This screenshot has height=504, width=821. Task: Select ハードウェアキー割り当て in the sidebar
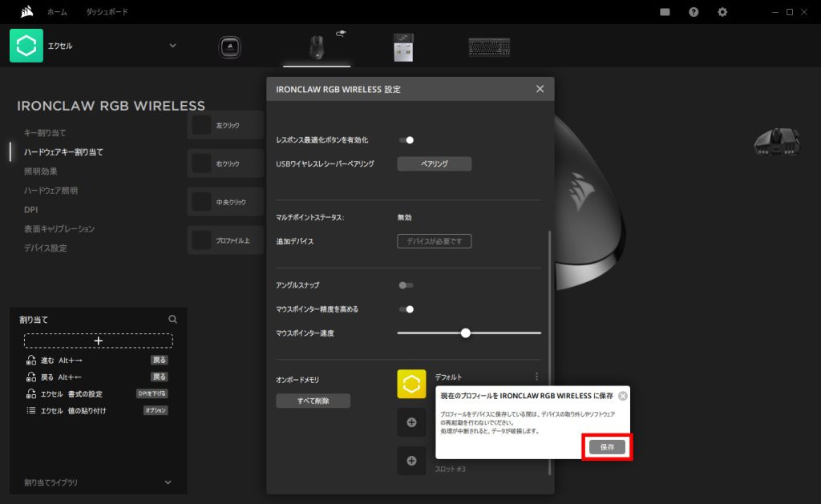[x=63, y=152]
